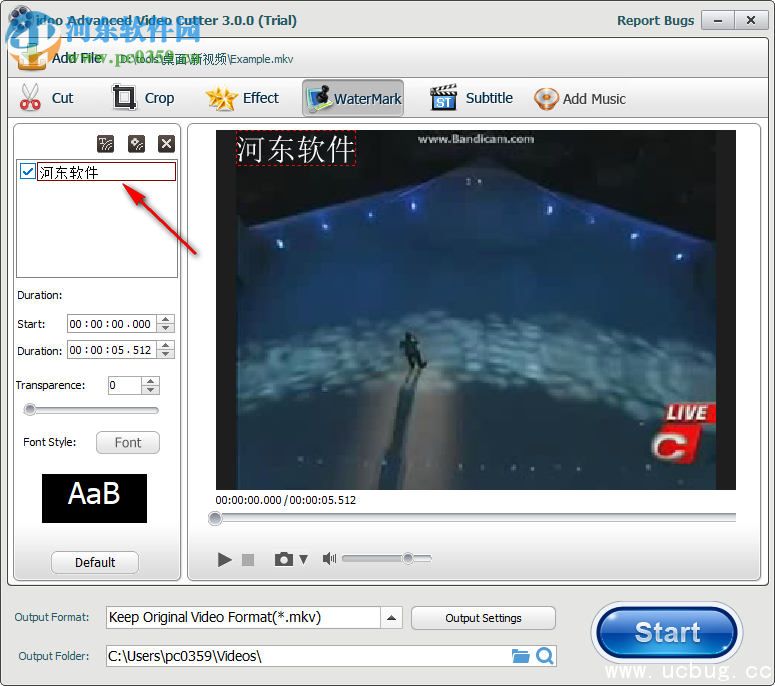This screenshot has width=775, height=686.
Task: Minimize the Video Cutter window
Action: (x=718, y=21)
